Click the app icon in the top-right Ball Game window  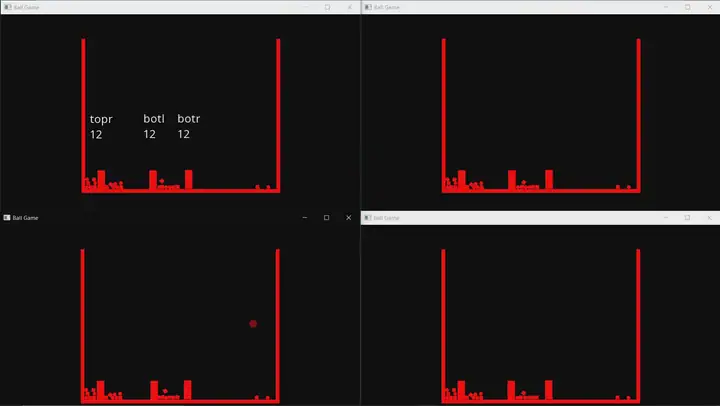pos(368,7)
